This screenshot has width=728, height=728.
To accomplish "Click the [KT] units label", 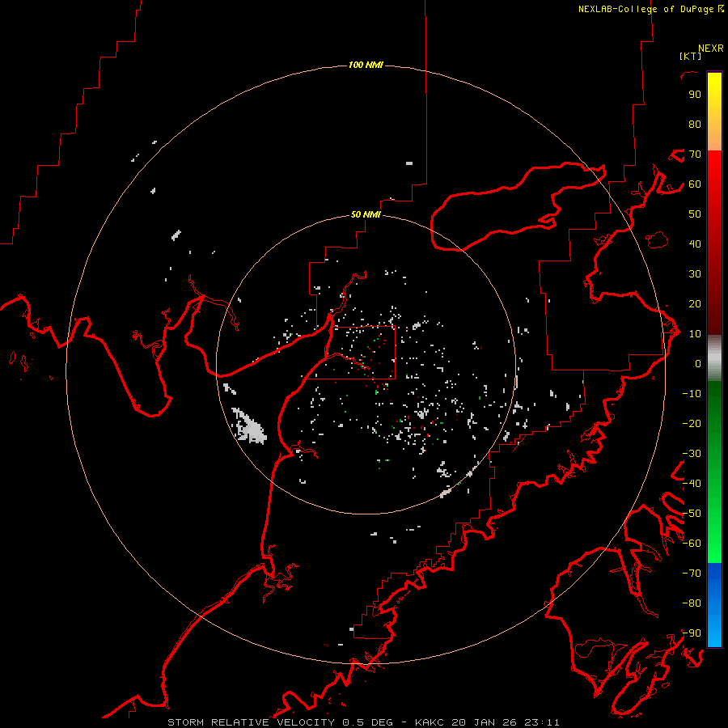I will pos(690,56).
